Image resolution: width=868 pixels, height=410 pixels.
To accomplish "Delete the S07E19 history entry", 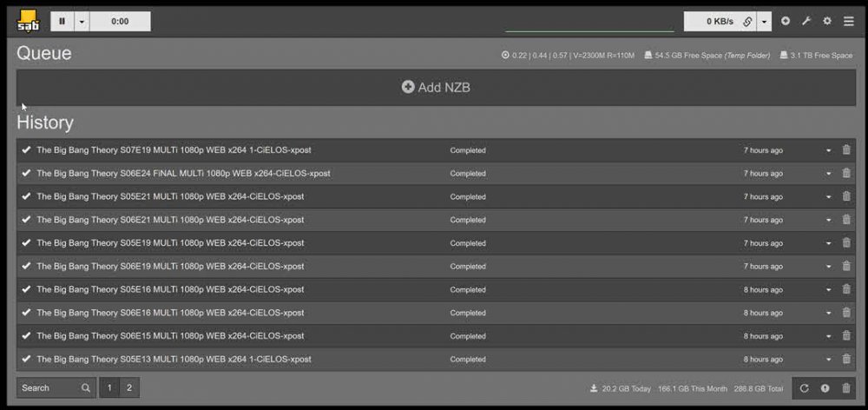I will click(845, 150).
